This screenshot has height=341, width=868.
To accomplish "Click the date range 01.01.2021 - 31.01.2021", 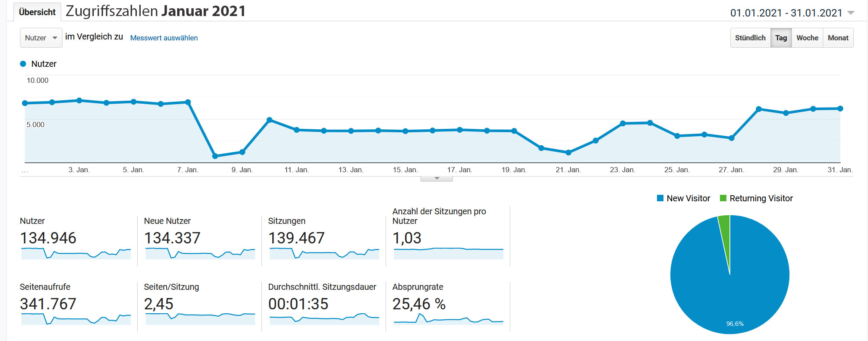I will (786, 13).
